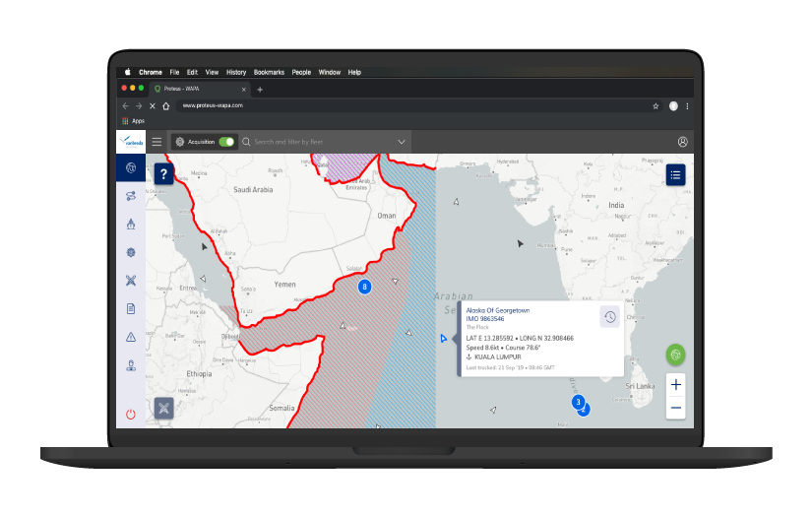812x517 pixels.
Task: Click the red power logout icon
Action: (x=131, y=414)
